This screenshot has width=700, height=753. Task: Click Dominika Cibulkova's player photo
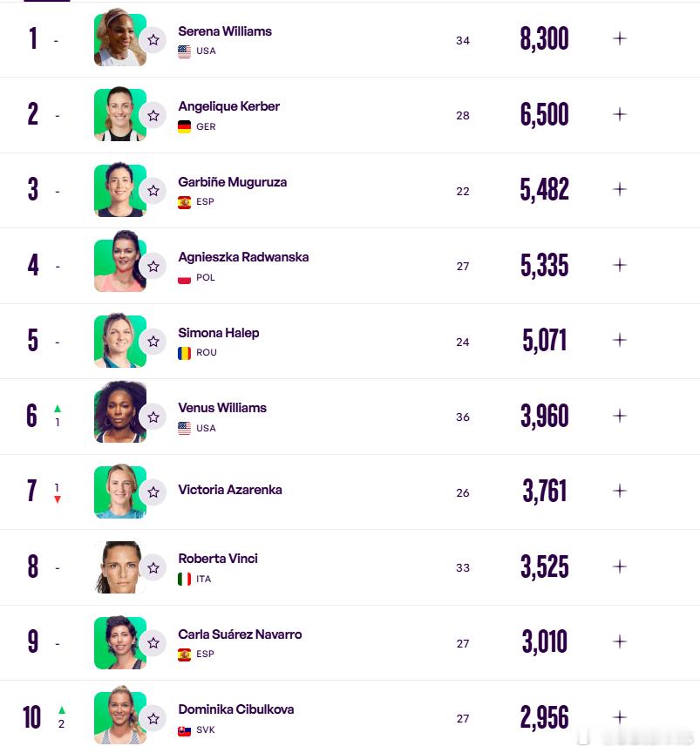point(120,716)
